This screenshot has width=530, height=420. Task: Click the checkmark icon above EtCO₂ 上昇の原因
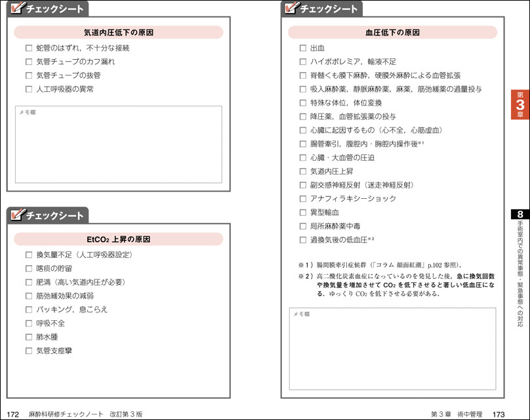(20, 215)
